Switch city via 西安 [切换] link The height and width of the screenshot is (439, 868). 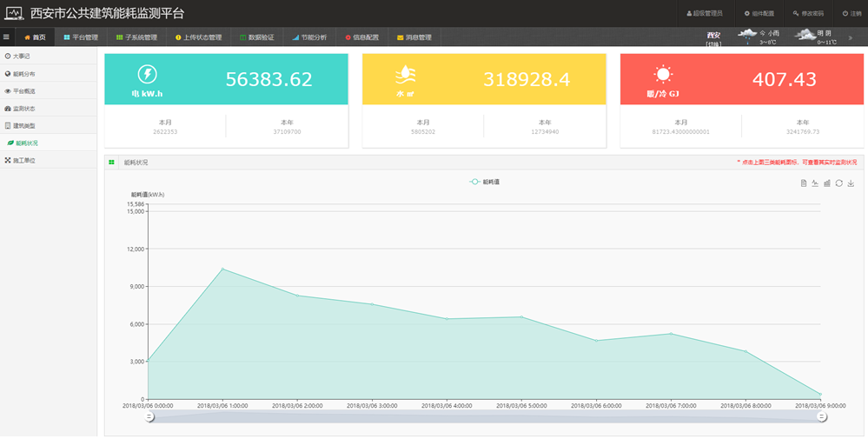(713, 39)
